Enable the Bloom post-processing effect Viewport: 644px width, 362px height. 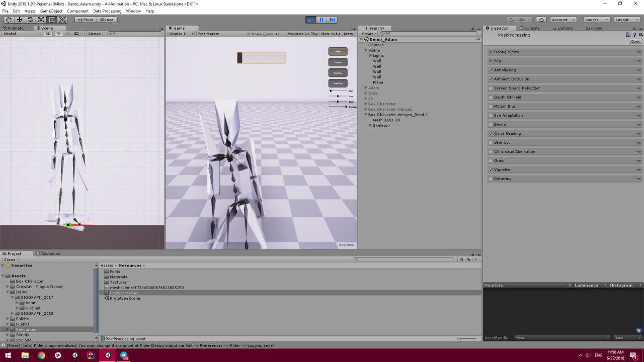(x=491, y=124)
